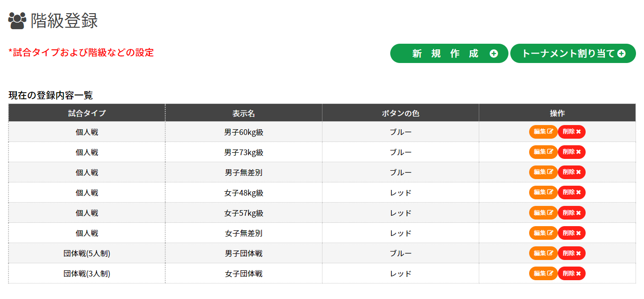
Task: Edit the 女子48kg級 row
Action: (x=543, y=193)
